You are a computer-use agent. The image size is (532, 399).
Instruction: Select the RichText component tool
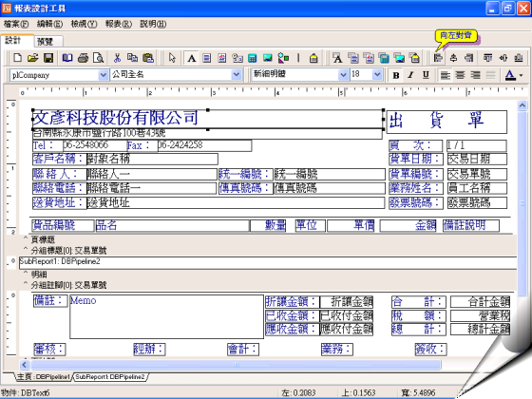tap(221, 58)
